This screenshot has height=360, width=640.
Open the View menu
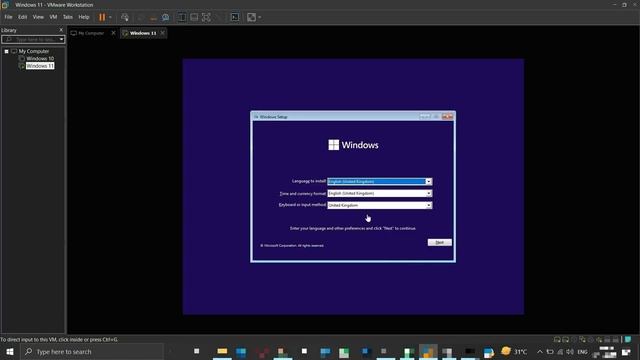(38, 17)
